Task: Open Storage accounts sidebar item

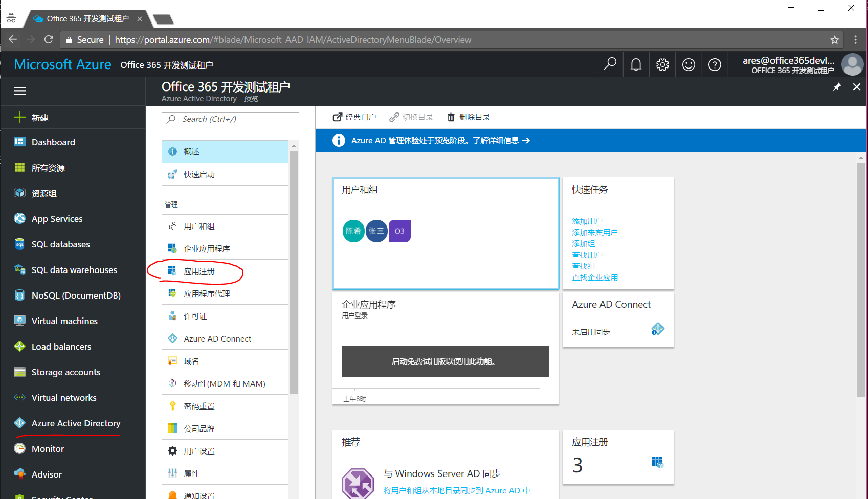Action: 73,372
